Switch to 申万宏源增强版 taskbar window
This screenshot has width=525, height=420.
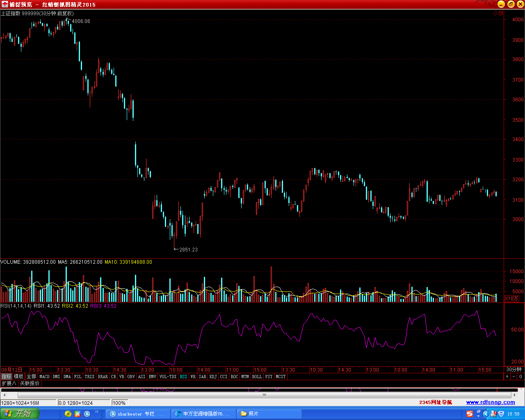point(204,414)
